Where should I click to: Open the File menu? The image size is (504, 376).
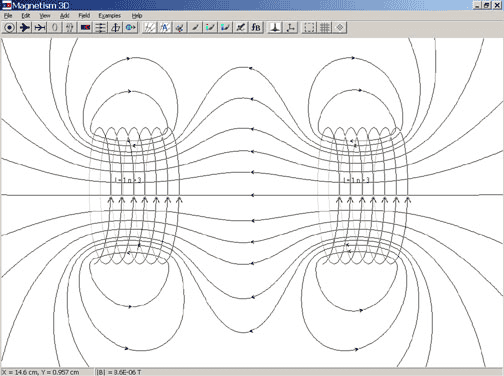[x=8, y=16]
